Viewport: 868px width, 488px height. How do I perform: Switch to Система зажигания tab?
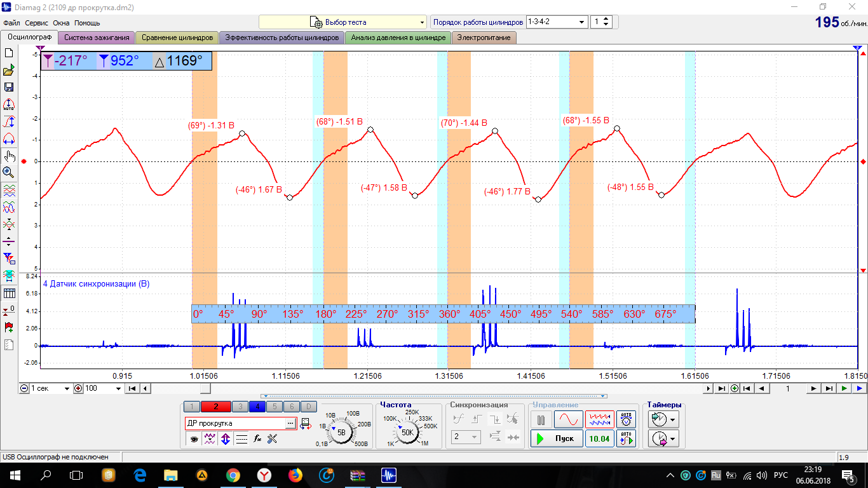(97, 37)
